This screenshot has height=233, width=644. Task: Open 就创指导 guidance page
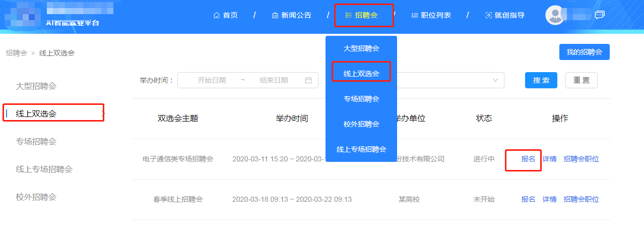[x=504, y=15]
